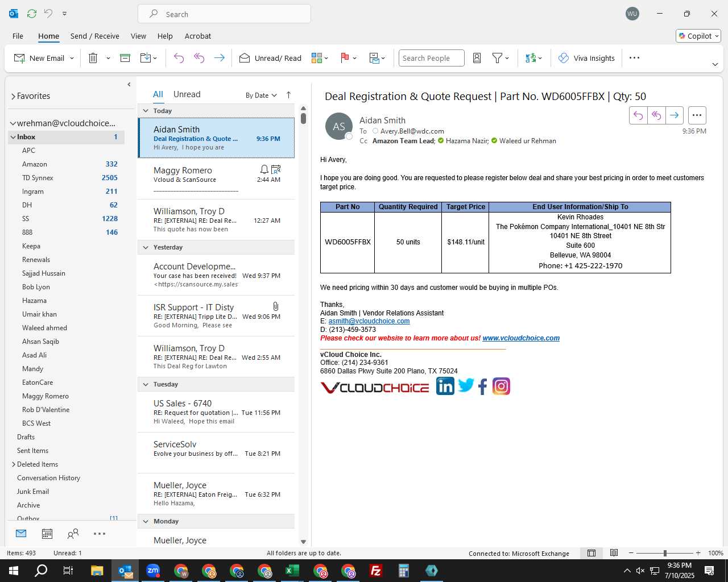
Task: Collapse the Today group header
Action: (x=146, y=111)
